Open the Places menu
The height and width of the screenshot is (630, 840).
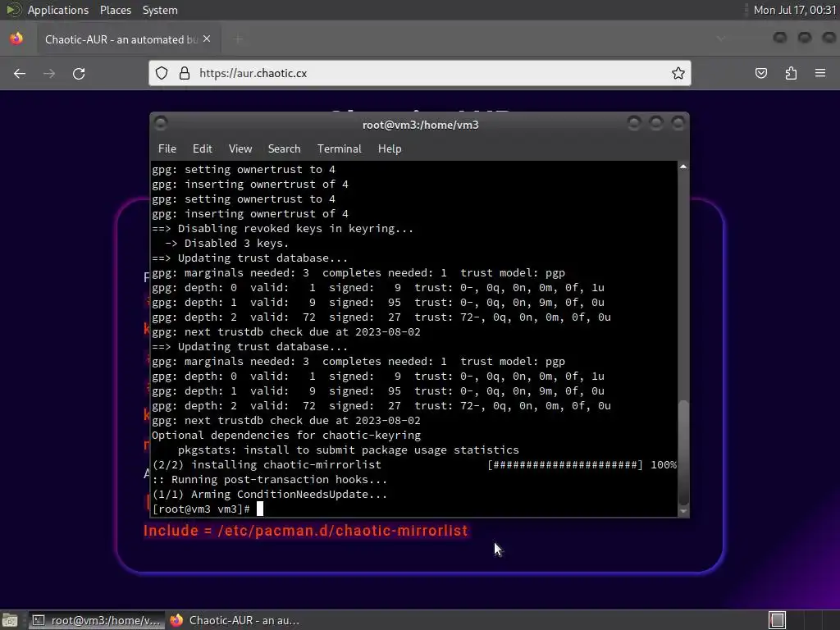tap(115, 10)
